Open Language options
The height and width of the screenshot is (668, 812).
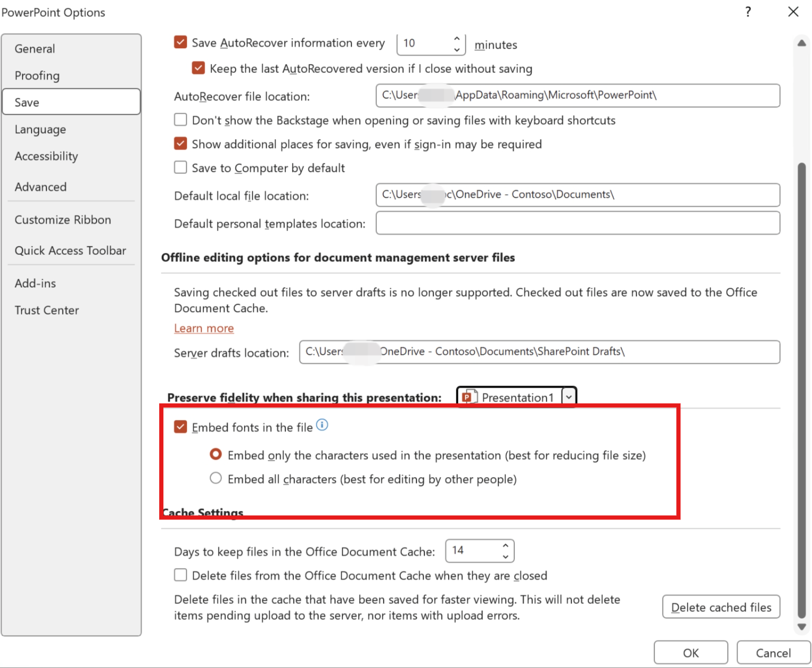(x=71, y=130)
